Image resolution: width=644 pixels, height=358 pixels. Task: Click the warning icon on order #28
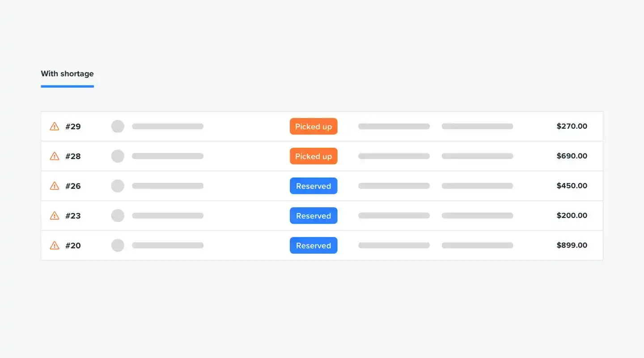pos(54,156)
